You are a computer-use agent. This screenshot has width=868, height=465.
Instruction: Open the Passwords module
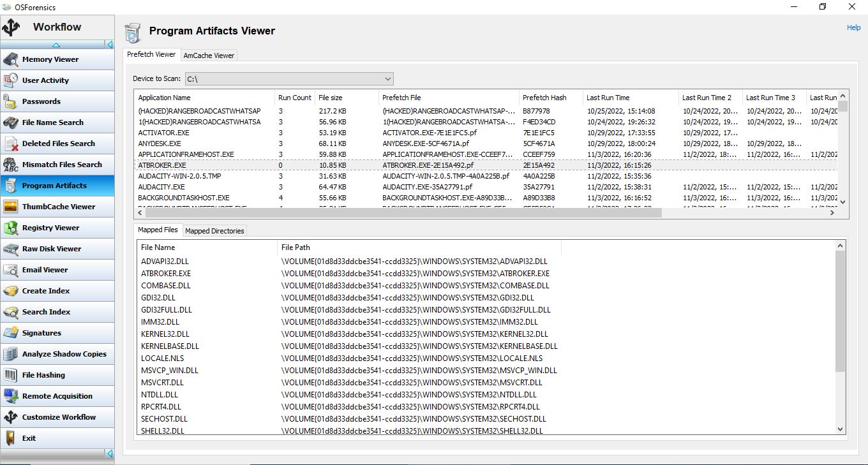coord(57,101)
